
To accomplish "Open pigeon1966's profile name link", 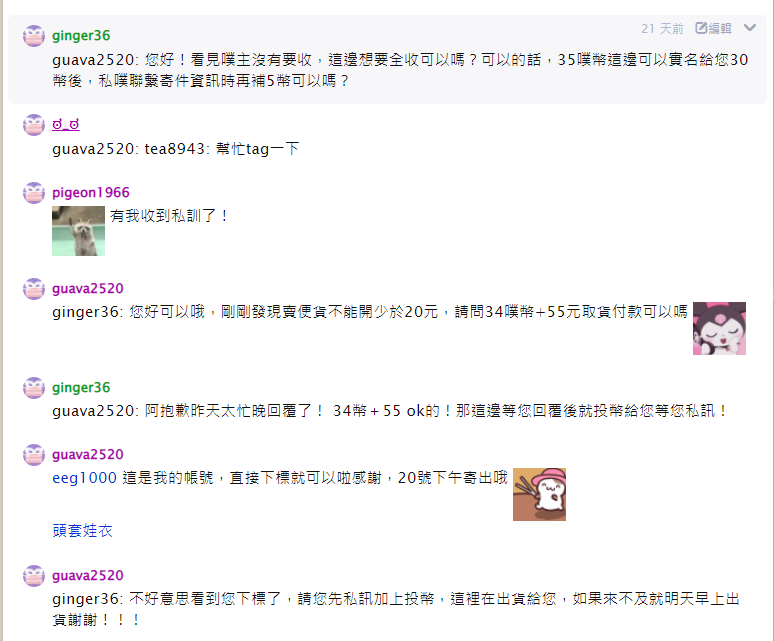I will [x=91, y=192].
